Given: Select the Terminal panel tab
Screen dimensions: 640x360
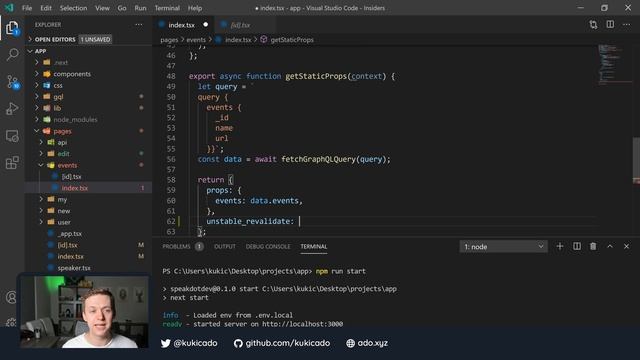Looking at the screenshot, I should [x=313, y=246].
